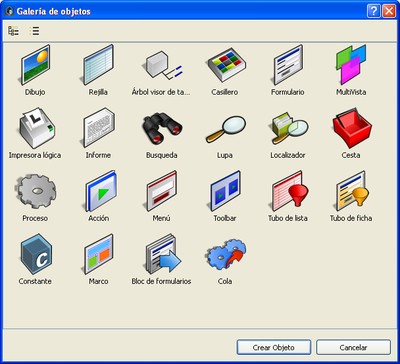Select the Tubo de lista funnel icon
This screenshot has height=364, width=400.
[x=289, y=191]
